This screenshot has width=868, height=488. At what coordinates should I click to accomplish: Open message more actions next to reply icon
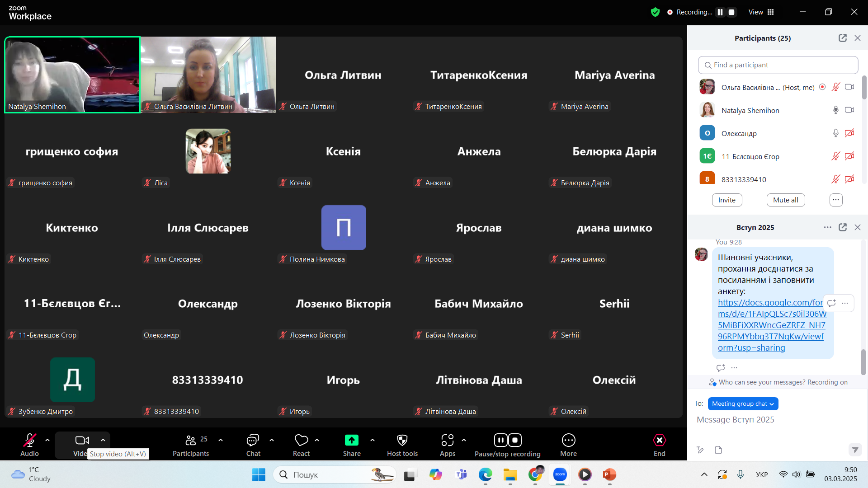845,303
